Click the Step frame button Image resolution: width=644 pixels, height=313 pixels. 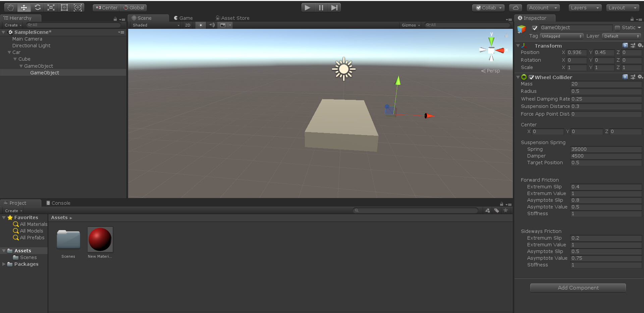(334, 7)
